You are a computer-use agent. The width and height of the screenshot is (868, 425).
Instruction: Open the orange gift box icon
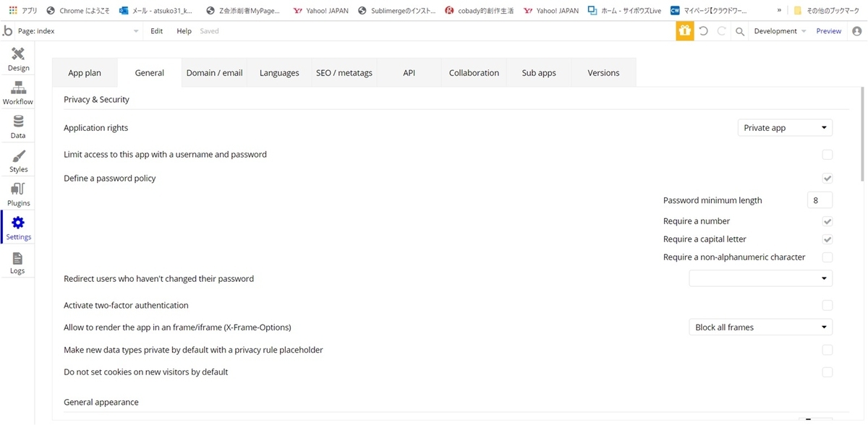tap(685, 31)
